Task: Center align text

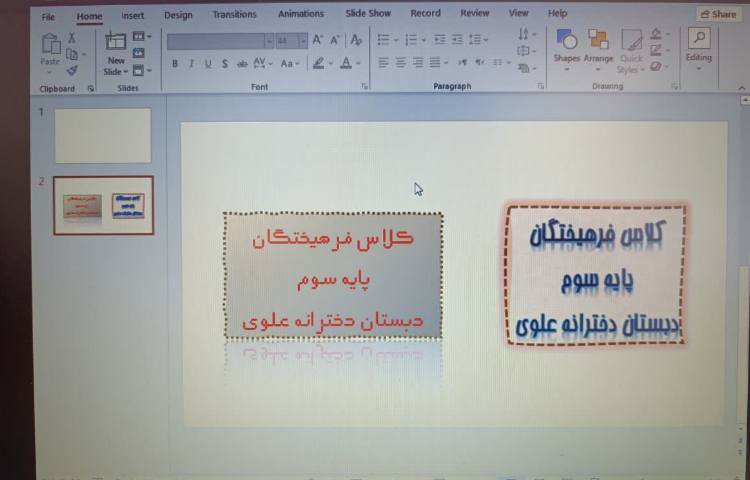Action: click(401, 63)
